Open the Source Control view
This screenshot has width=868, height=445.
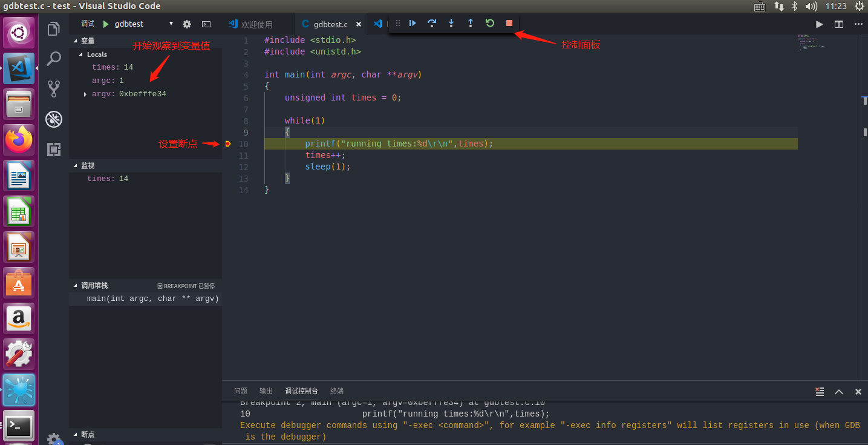[x=54, y=89]
